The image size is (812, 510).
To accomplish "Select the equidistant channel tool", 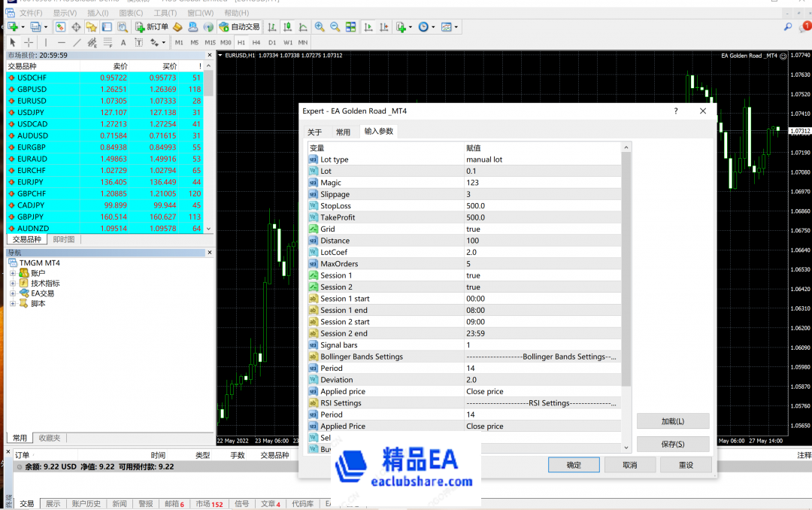I will pyautogui.click(x=92, y=42).
